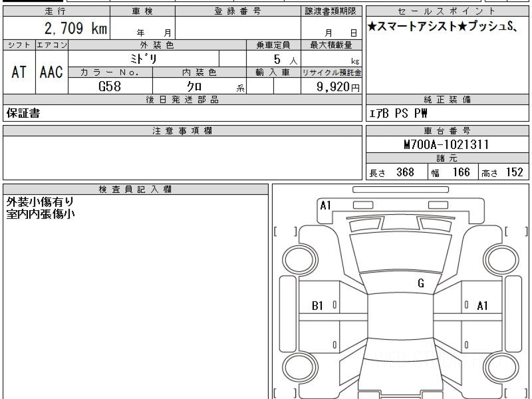Click the 検査員記入欄 header
Image resolution: width=532 pixels, height=399 pixels.
coord(136,189)
